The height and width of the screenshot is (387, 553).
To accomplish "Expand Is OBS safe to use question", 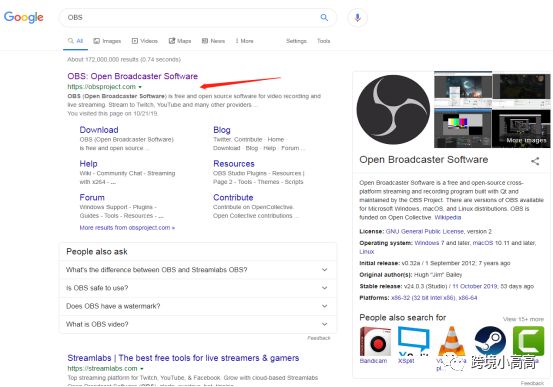I will 198,288.
